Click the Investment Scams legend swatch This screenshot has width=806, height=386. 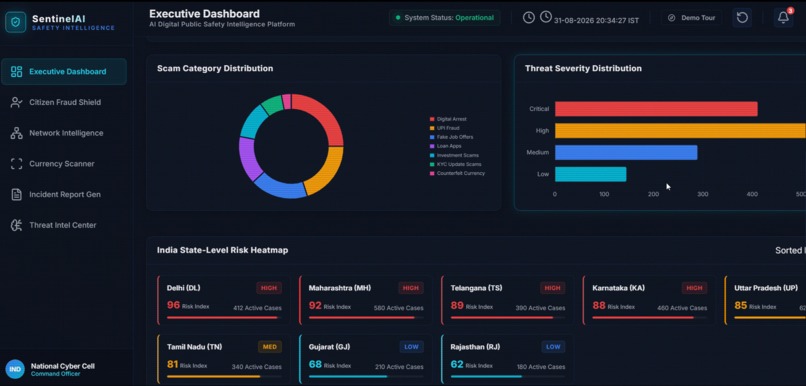click(432, 155)
